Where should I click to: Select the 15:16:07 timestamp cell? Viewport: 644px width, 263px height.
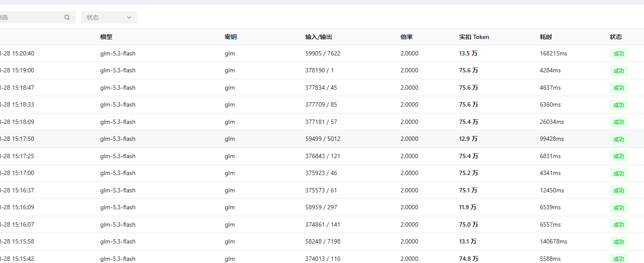[17, 224]
